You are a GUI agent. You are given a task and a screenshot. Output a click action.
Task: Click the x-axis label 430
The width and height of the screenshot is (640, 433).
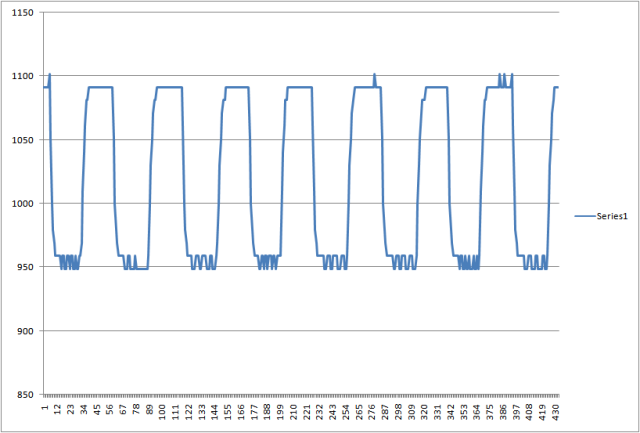pyautogui.click(x=555, y=412)
